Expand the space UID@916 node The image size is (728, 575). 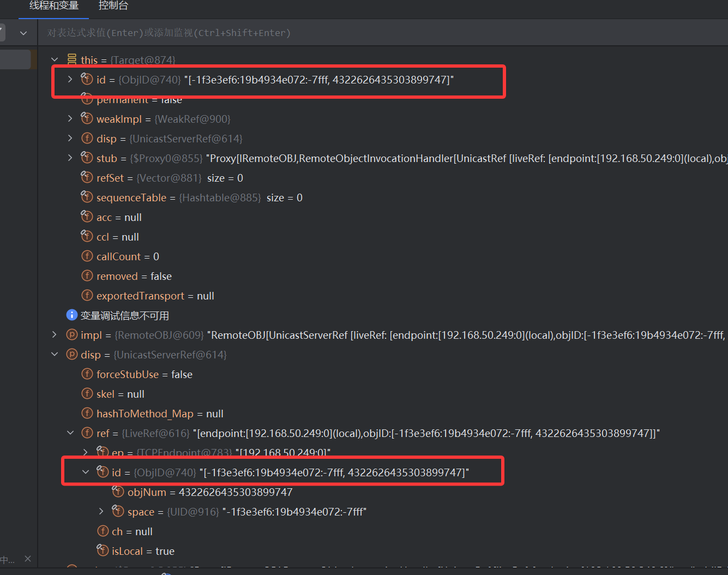tap(101, 511)
